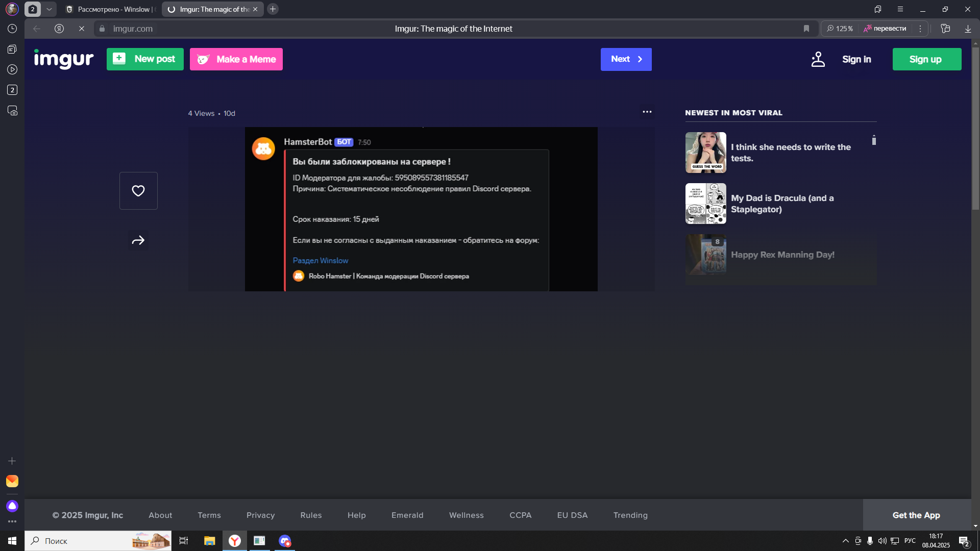Open the Rules footer link

(311, 515)
